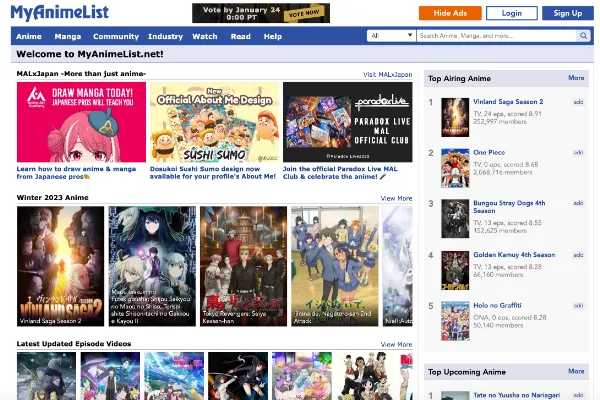Click the MyAnimeList logo

point(60,13)
